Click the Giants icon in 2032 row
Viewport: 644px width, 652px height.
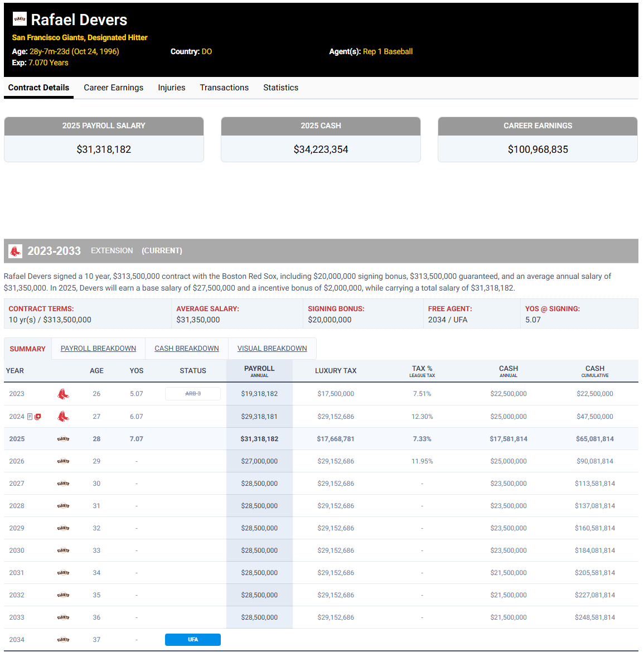pos(63,595)
